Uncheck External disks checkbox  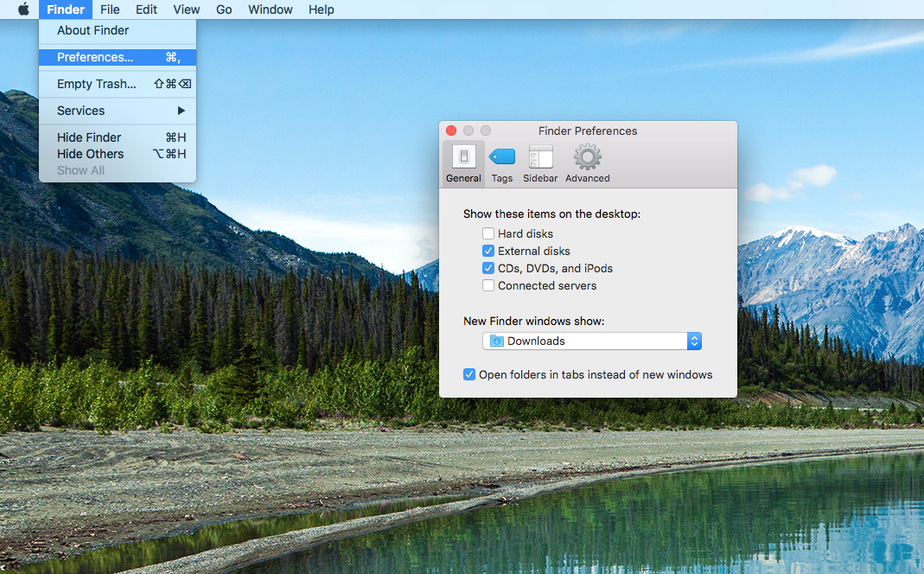point(487,251)
